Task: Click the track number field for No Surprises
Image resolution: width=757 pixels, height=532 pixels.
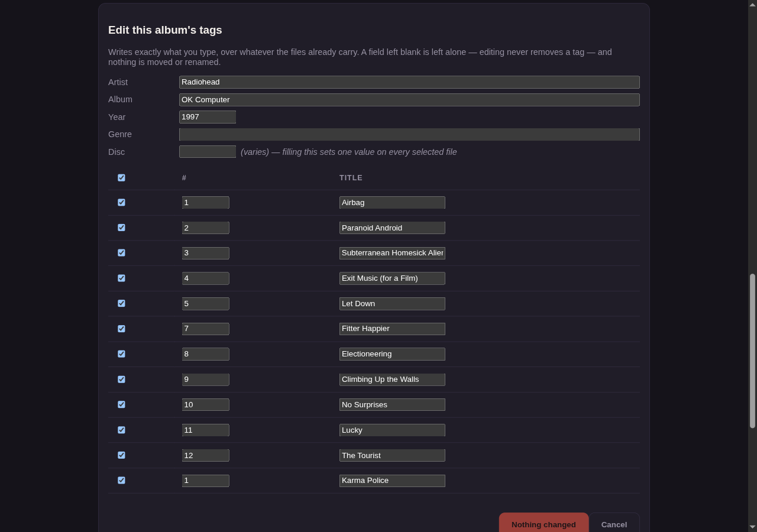Action: tap(206, 405)
